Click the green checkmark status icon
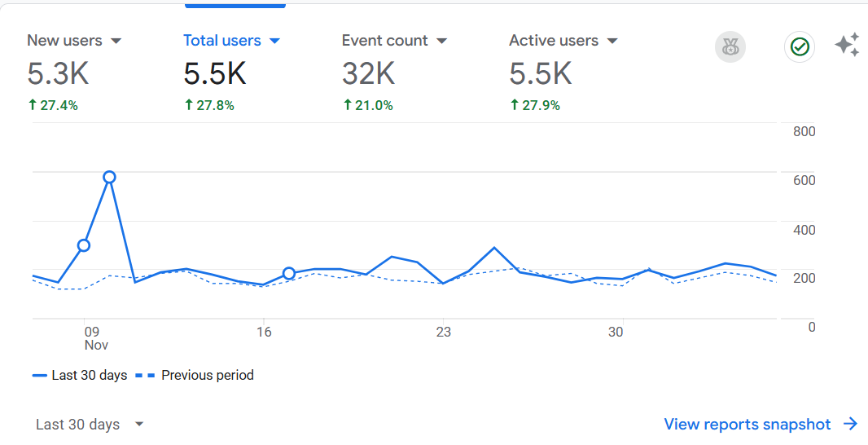 pyautogui.click(x=800, y=47)
